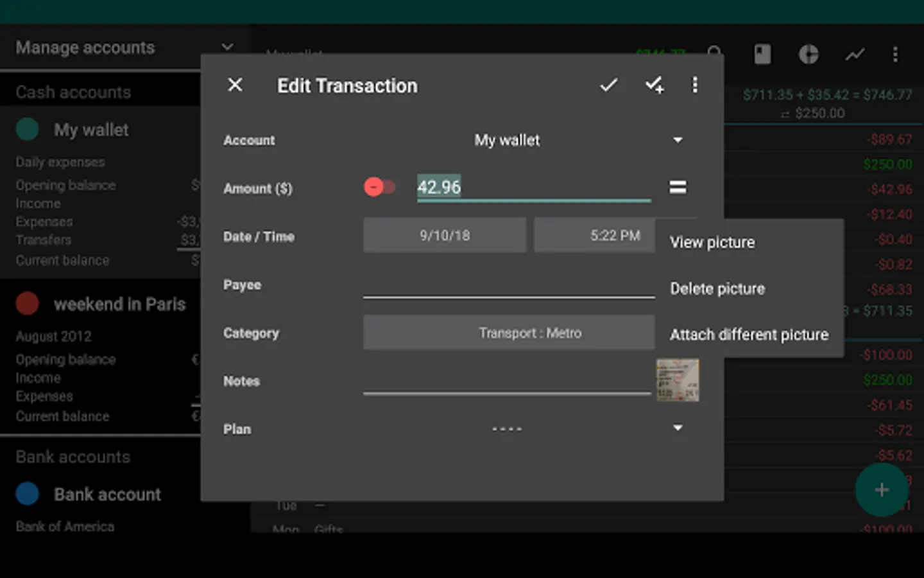Open the templates book icon

[762, 55]
